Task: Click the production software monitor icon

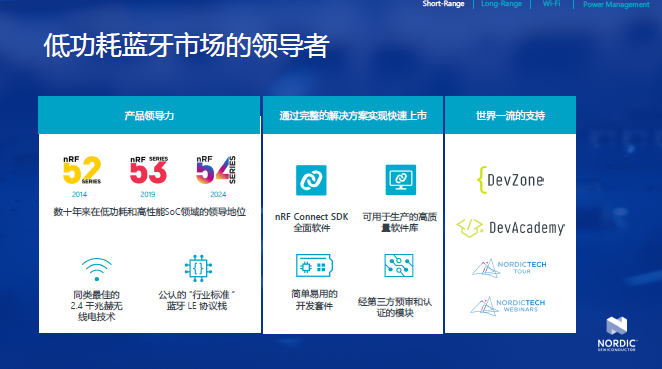Action: (401, 180)
